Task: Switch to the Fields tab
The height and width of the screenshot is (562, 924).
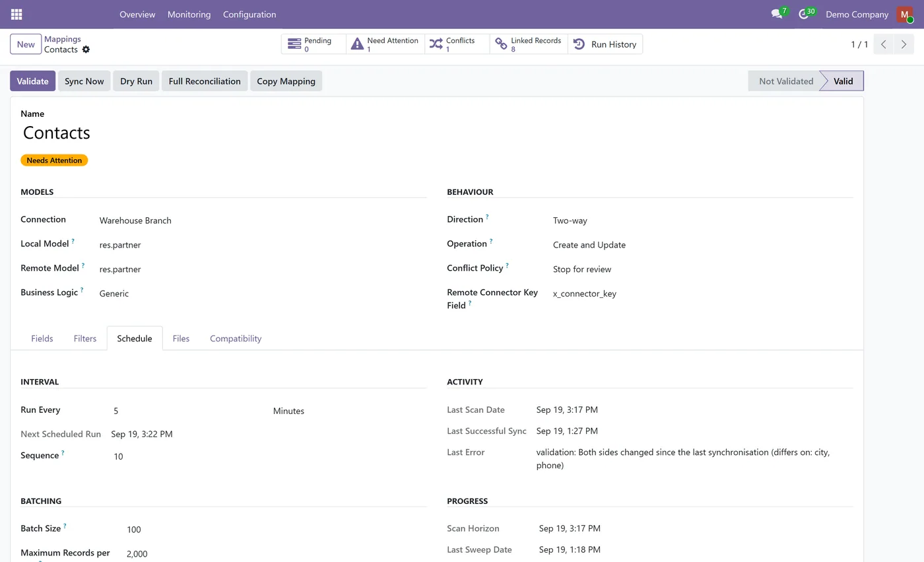Action: 42,338
